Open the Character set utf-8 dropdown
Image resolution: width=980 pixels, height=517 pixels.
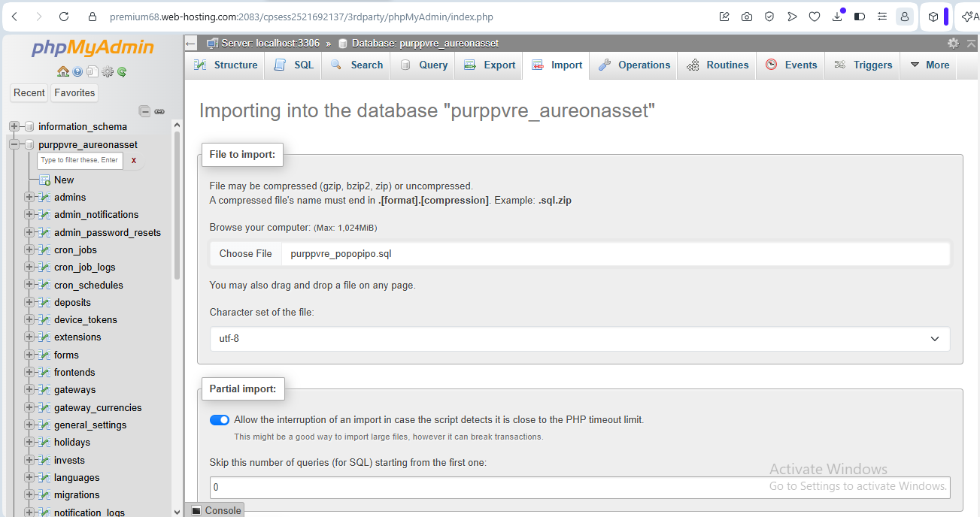(580, 339)
